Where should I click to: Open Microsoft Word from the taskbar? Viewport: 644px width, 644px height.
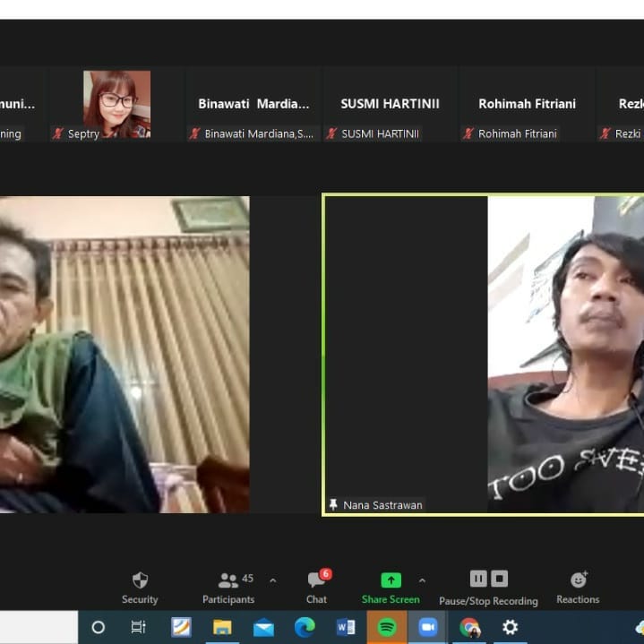pyautogui.click(x=346, y=628)
